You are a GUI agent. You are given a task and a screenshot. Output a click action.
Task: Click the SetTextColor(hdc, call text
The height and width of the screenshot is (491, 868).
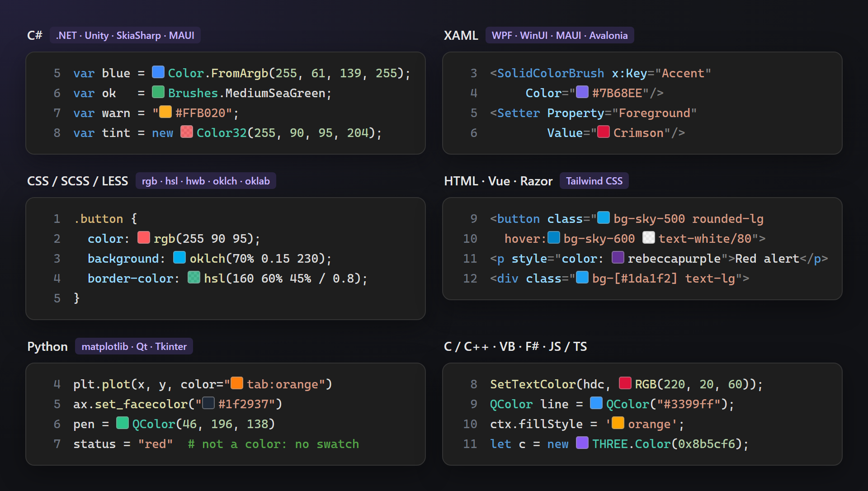(x=550, y=384)
